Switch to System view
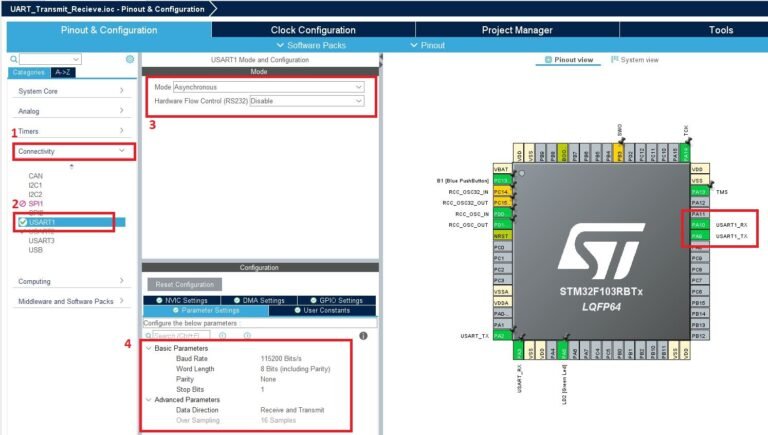 (x=636, y=60)
